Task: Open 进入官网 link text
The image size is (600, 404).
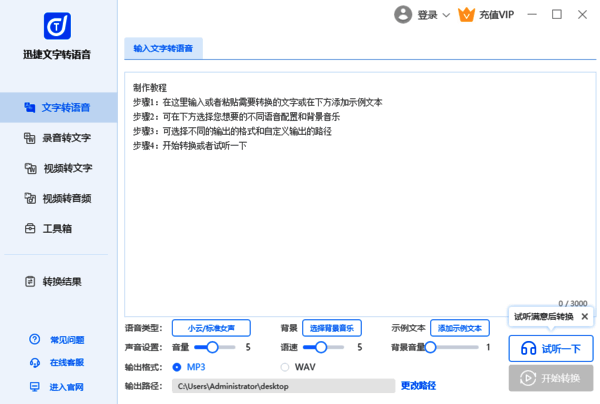Action: (67, 387)
